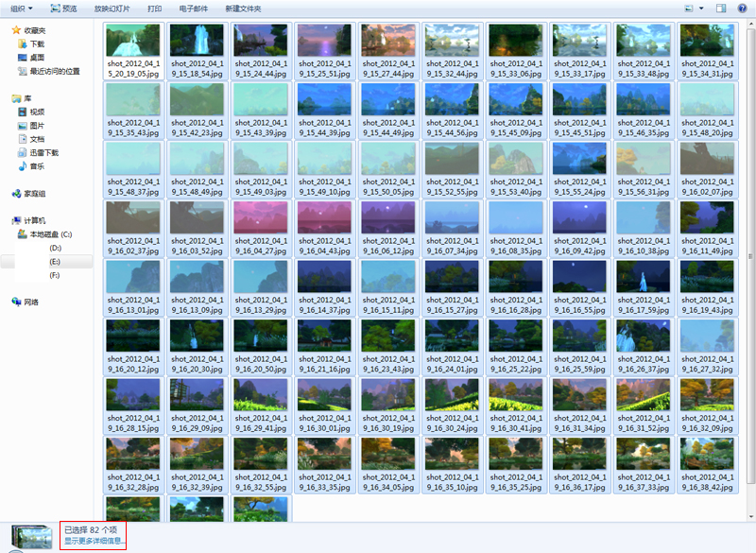The height and width of the screenshot is (553, 756).
Task: Click the stacked-photos selection icon in details pane
Action: pos(32,537)
